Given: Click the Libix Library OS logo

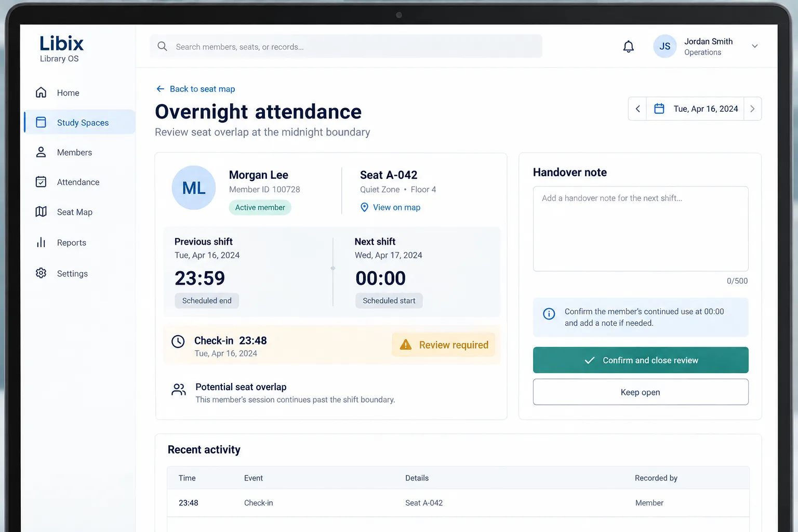Looking at the screenshot, I should tap(61, 49).
